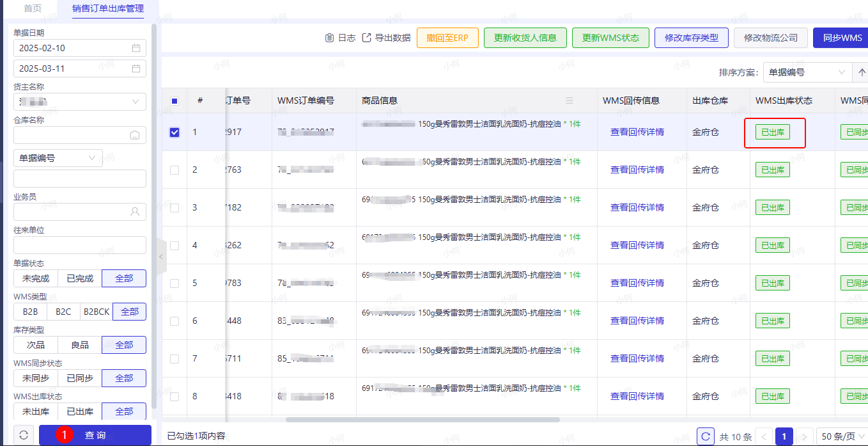Viewport: 868px width, 446px height.
Task: Select 未同步 under WMS同步状态
Action: click(x=36, y=378)
